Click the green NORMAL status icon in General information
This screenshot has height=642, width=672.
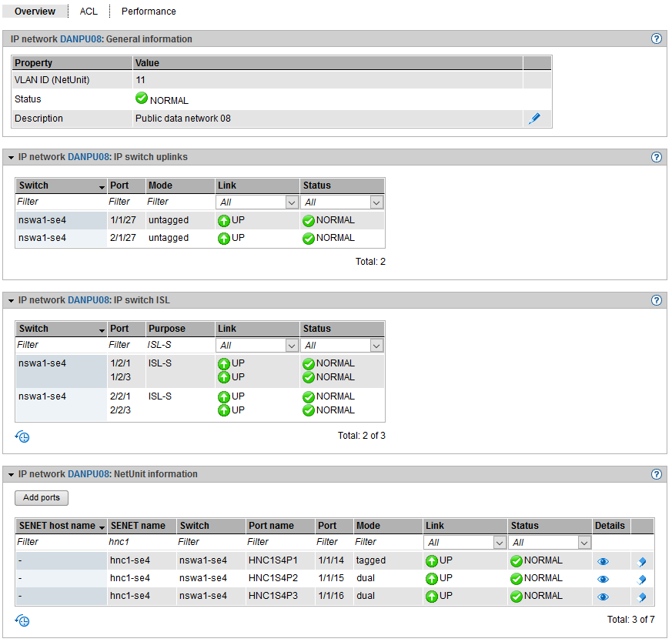(142, 98)
